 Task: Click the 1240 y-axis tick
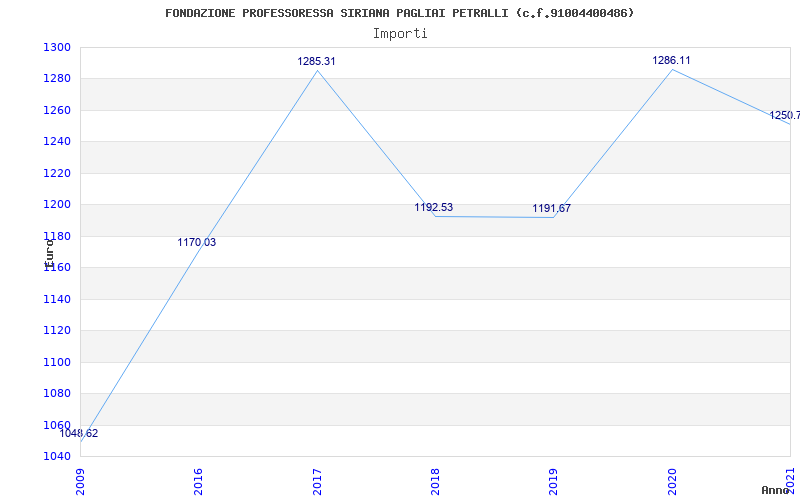[x=57, y=142]
